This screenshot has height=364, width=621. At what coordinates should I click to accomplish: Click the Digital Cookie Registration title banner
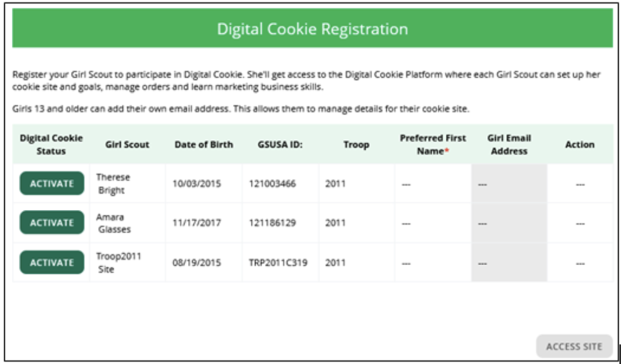point(312,29)
